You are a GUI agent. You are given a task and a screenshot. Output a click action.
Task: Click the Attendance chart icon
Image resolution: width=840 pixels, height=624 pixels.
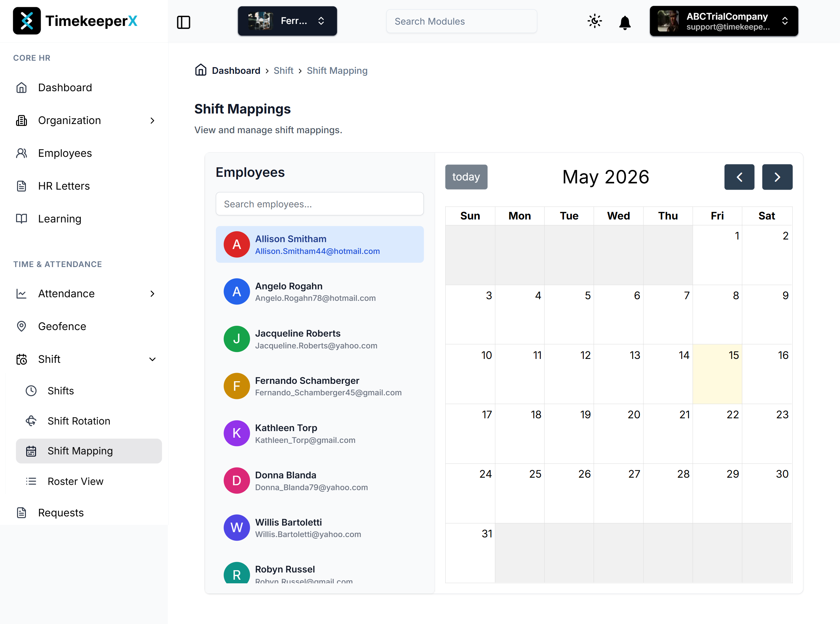[x=22, y=294]
